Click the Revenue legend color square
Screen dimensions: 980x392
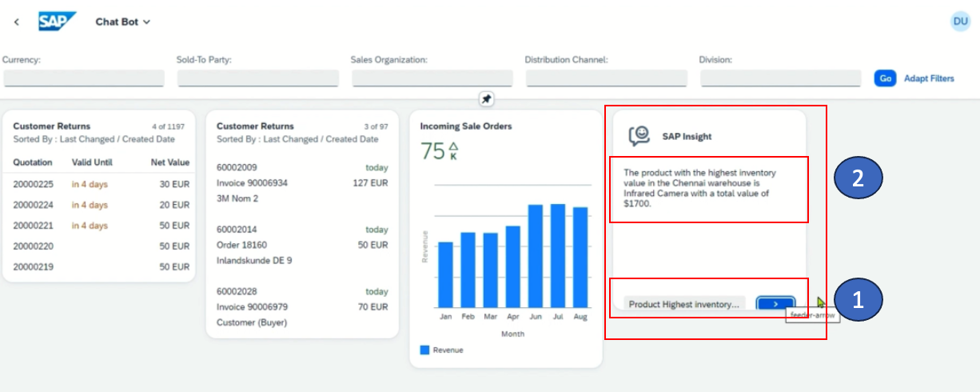(424, 350)
